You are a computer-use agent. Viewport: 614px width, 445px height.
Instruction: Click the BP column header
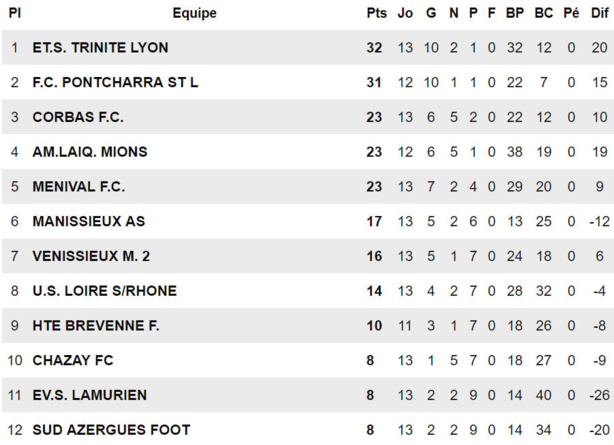click(515, 14)
